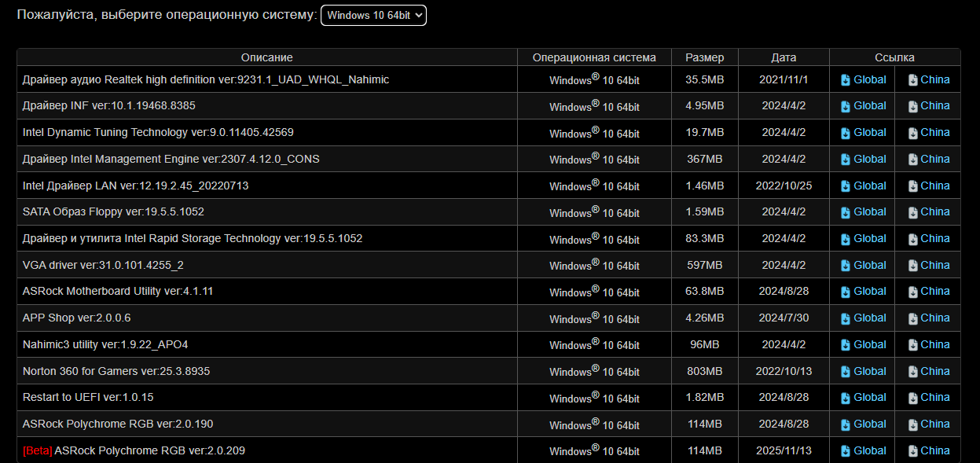Screen dimensions: 980x463
Task: Click Global download icon for Realtek audio driver
Action: (846, 79)
